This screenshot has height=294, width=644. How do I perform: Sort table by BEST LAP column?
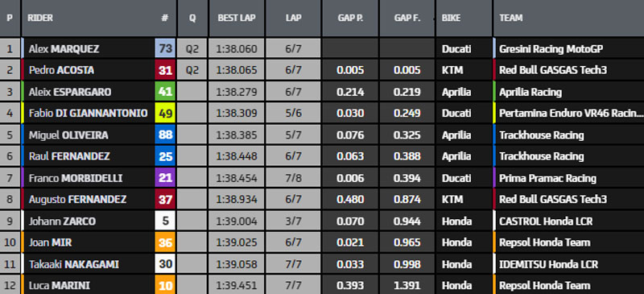point(237,18)
